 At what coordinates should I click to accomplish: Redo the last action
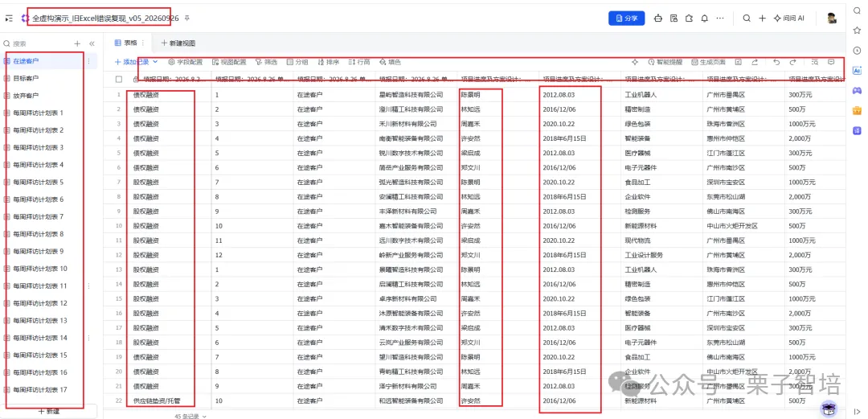click(792, 62)
